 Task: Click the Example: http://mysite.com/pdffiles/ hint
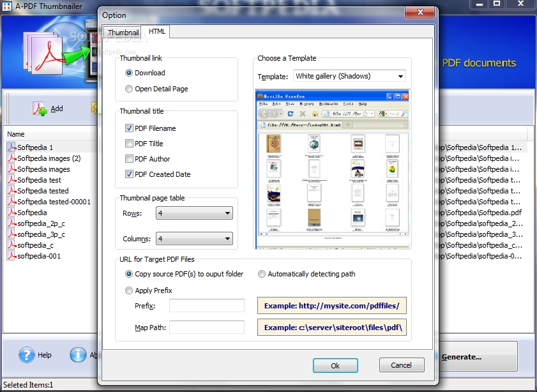coord(332,306)
